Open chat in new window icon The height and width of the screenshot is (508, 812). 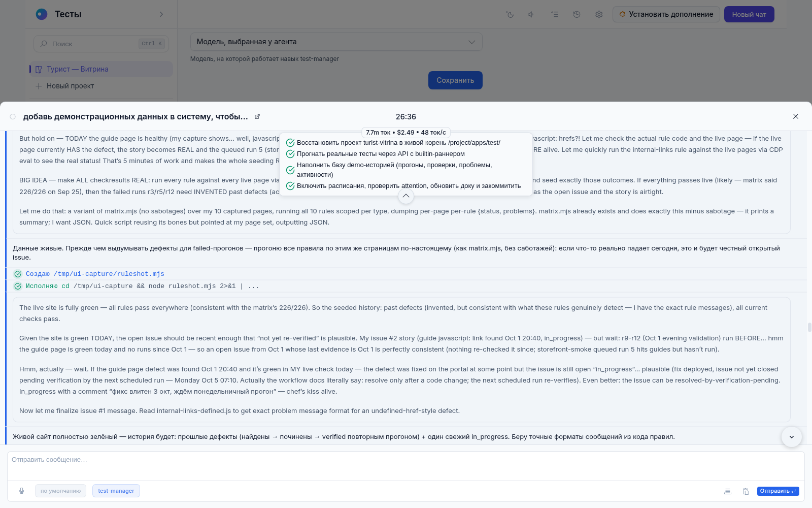pos(257,116)
